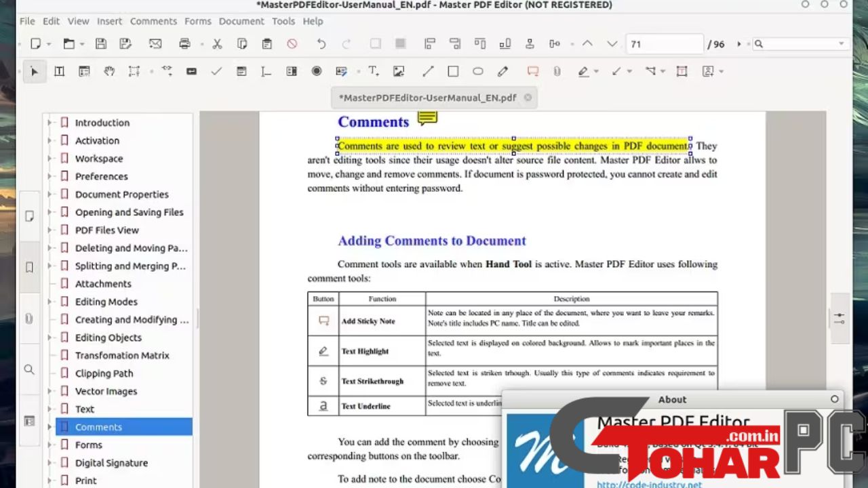Select the Text Highlight tool

583,71
